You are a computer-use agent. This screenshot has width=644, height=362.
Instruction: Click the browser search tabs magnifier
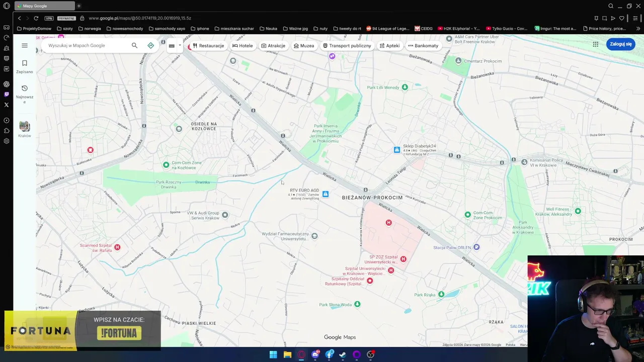click(x=611, y=6)
